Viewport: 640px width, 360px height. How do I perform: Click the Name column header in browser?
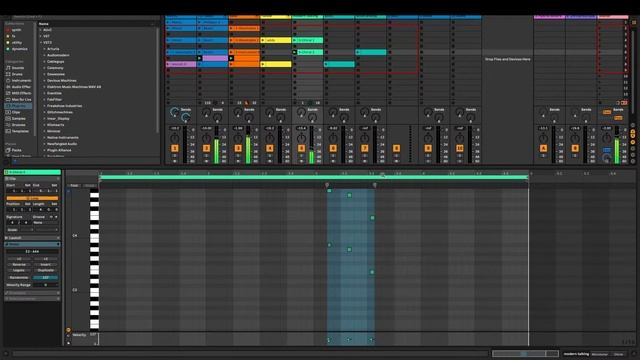pos(44,24)
